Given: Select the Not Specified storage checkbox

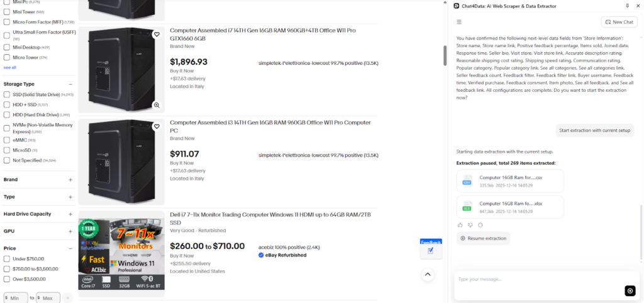Looking at the screenshot, I should [6, 160].
